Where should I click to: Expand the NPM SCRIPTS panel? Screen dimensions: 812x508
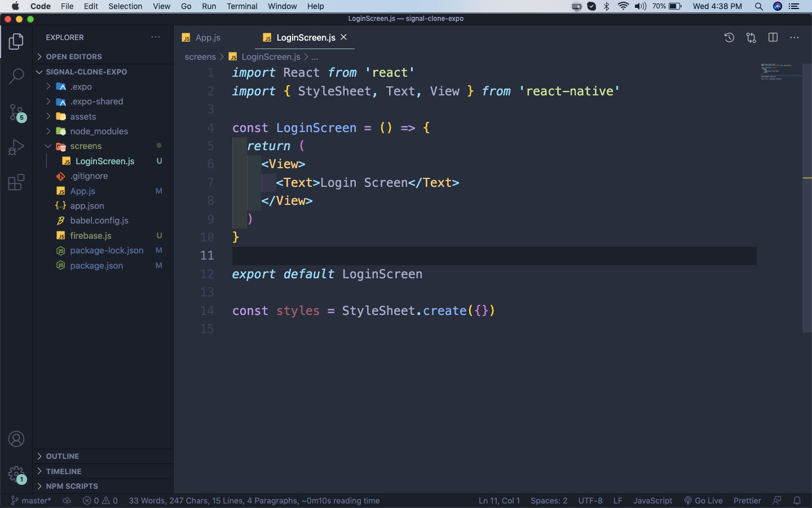click(103, 486)
